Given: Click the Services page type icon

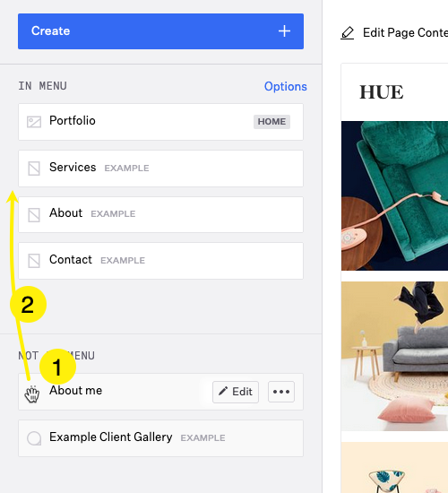Looking at the screenshot, I should tap(34, 169).
